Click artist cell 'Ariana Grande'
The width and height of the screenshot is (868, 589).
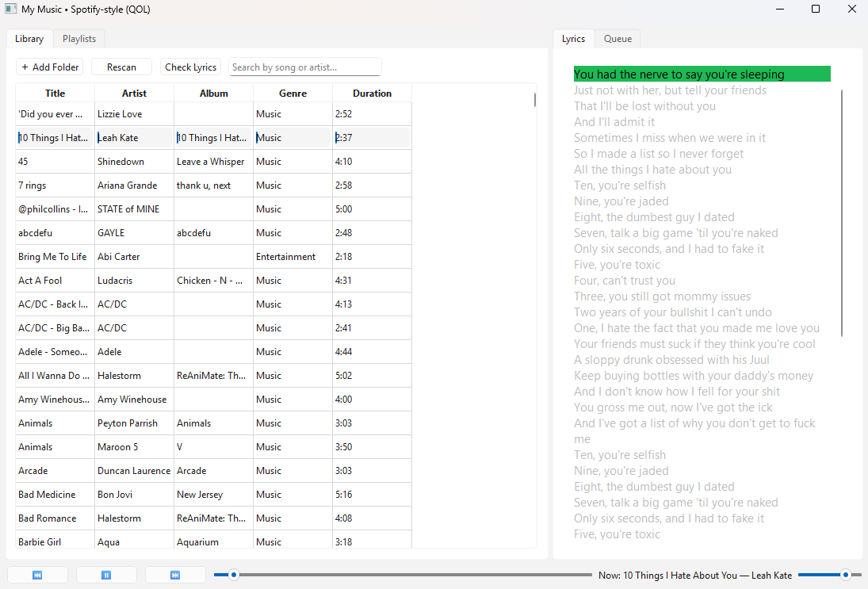pyautogui.click(x=134, y=185)
